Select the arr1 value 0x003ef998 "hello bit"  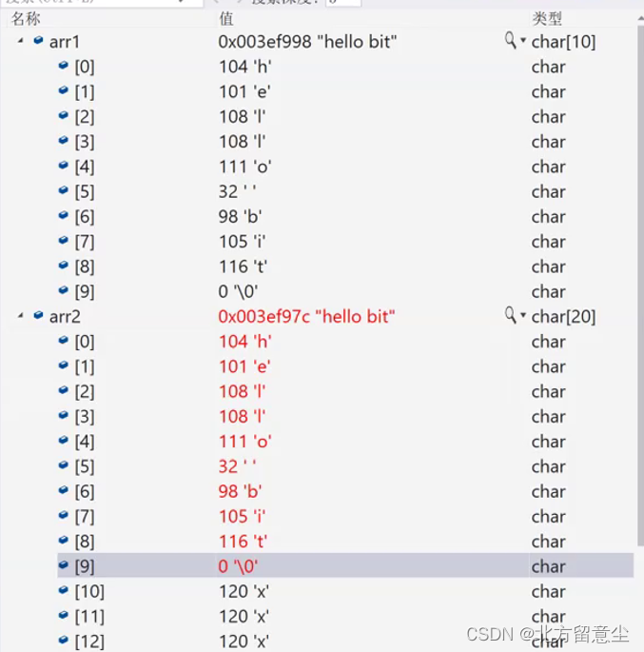tap(307, 42)
